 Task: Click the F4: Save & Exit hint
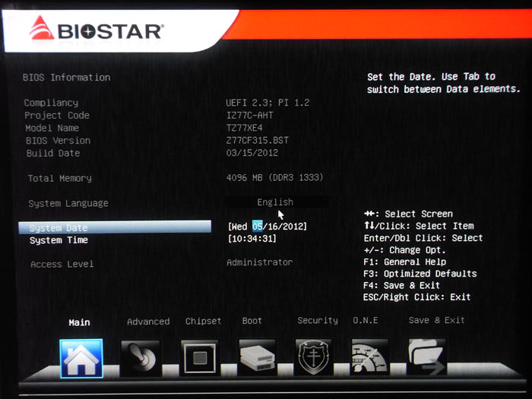(401, 285)
